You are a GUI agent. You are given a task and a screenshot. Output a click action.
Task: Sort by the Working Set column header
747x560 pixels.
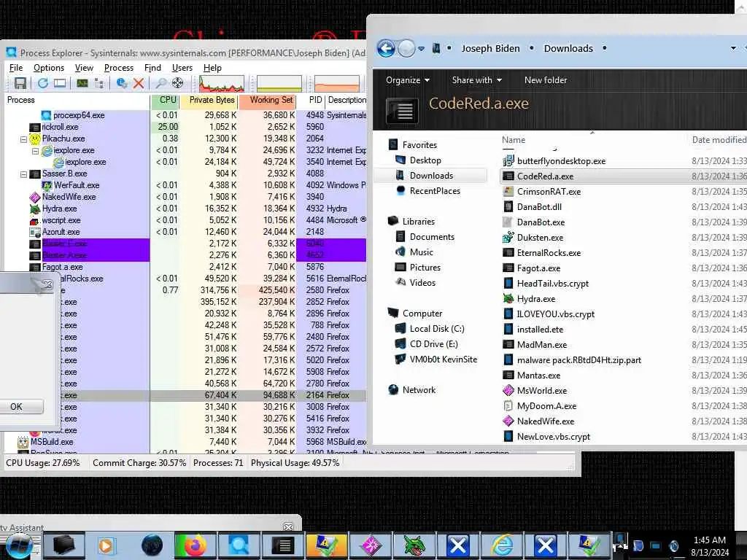(x=268, y=100)
